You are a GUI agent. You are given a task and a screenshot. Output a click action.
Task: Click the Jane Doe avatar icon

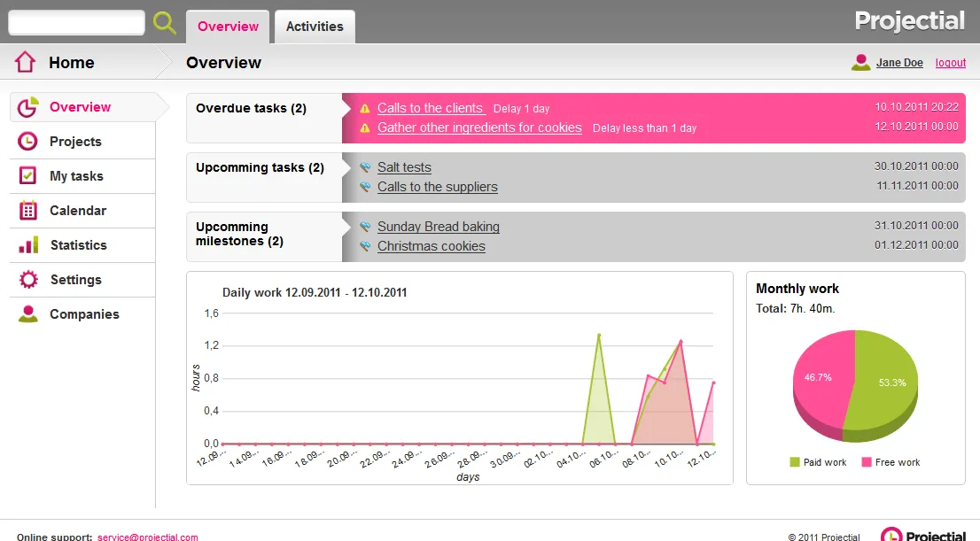tap(859, 62)
